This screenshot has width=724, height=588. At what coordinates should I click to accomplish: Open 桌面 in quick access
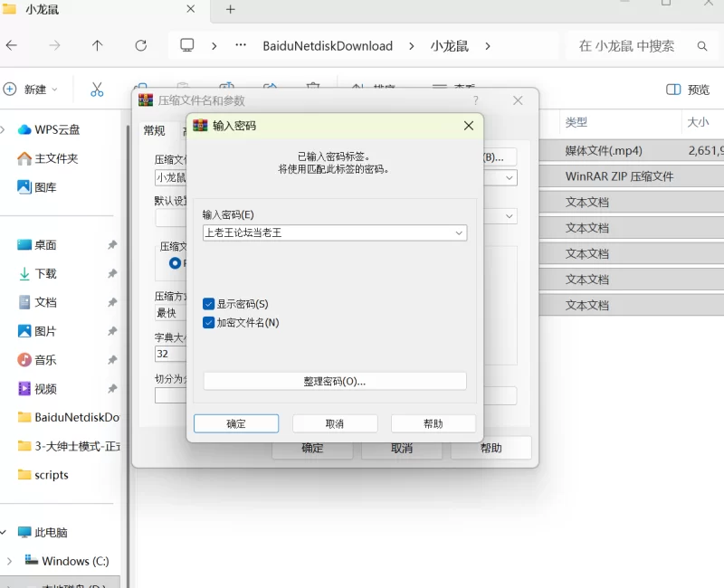(x=37, y=244)
